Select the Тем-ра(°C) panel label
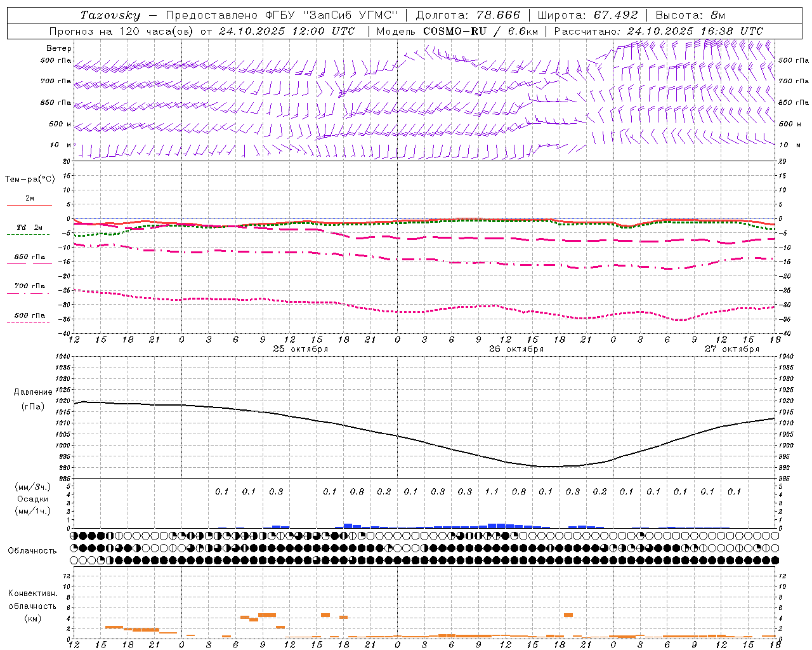Screen dimensions: 812x650 30,180
